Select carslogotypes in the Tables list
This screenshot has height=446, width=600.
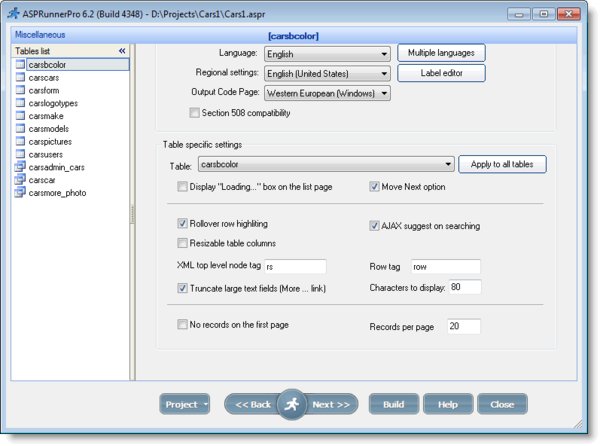click(53, 103)
